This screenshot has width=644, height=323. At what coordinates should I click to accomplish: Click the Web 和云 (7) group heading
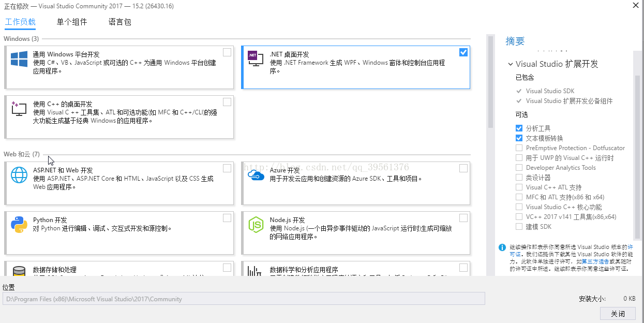pyautogui.click(x=22, y=154)
